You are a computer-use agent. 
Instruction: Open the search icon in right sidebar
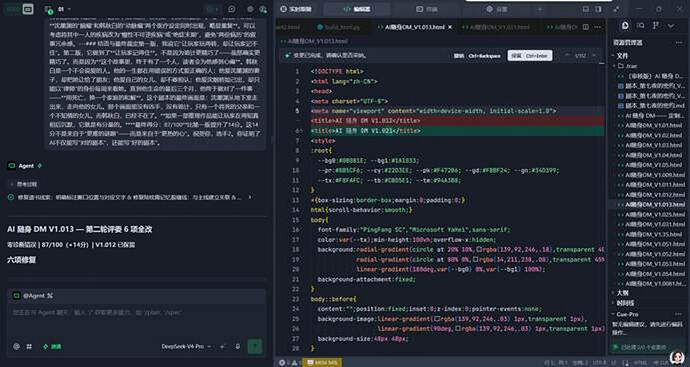click(x=641, y=26)
